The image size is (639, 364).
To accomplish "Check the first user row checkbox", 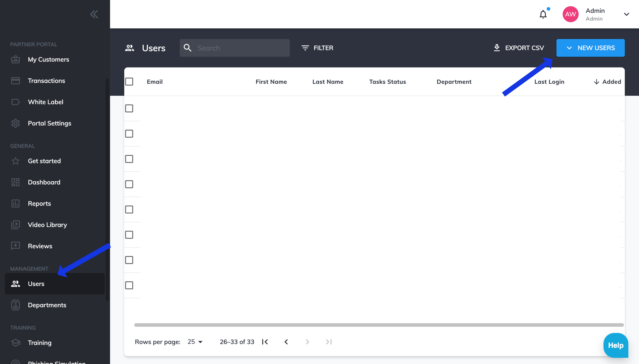I will pos(129,108).
